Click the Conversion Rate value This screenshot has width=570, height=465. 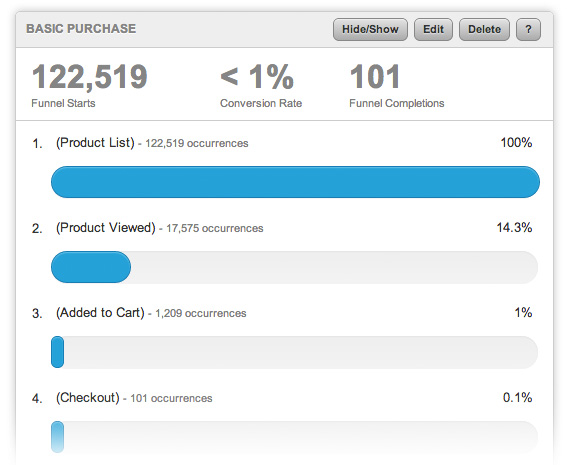(257, 77)
